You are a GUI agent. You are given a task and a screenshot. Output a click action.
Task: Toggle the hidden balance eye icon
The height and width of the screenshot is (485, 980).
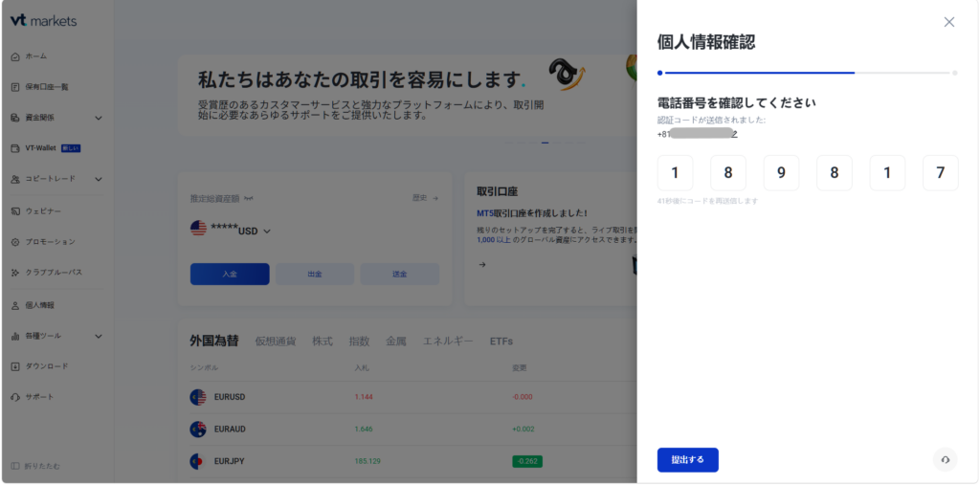pyautogui.click(x=249, y=198)
